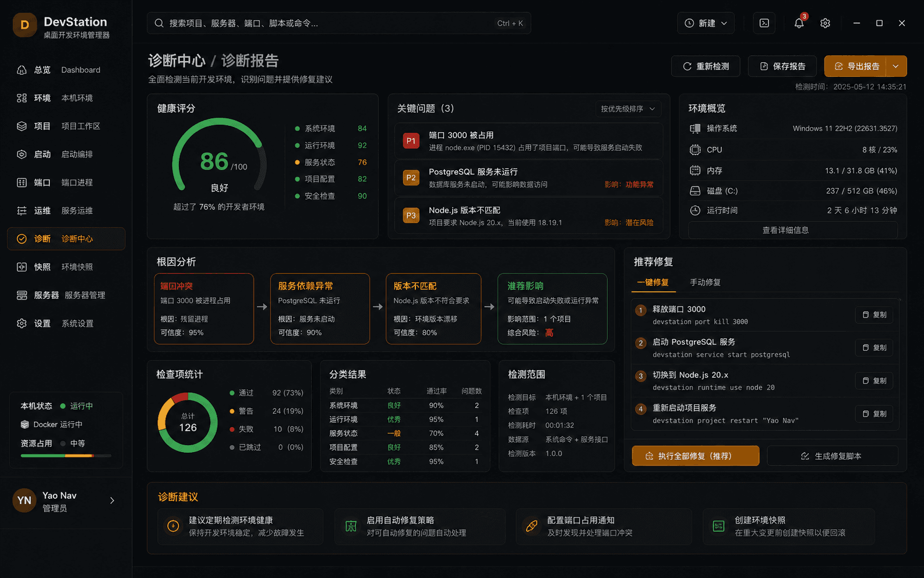The width and height of the screenshot is (924, 578).
Task: Open the 启用自动修复策略 suggestion
Action: [x=419, y=526]
